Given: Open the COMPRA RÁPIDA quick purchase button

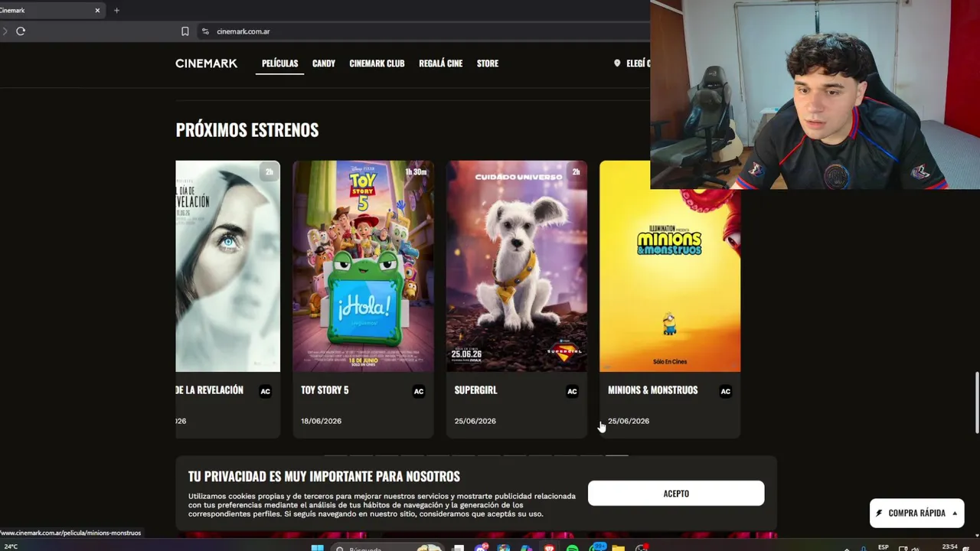Looking at the screenshot, I should (x=916, y=513).
